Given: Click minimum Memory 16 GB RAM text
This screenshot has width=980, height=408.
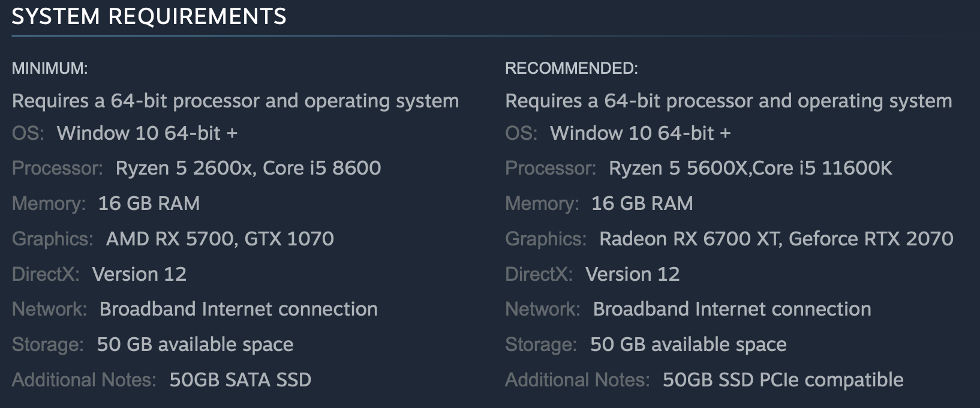Looking at the screenshot, I should coord(149,203).
